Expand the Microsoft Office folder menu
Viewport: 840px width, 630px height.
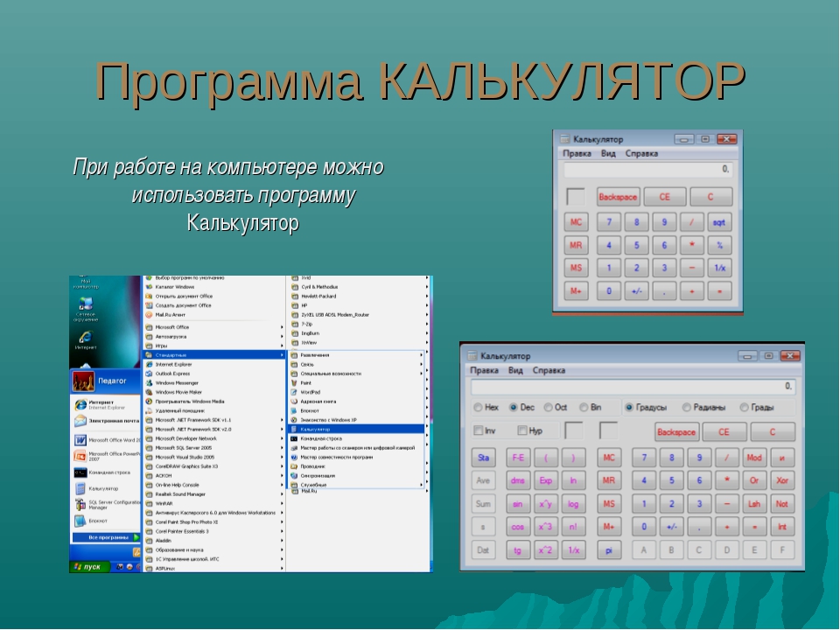click(x=214, y=326)
